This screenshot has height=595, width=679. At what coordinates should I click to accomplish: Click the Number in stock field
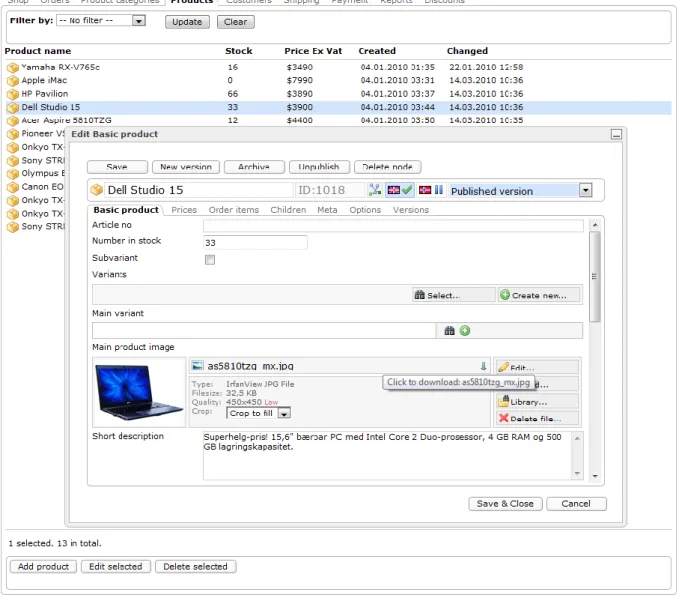(255, 243)
